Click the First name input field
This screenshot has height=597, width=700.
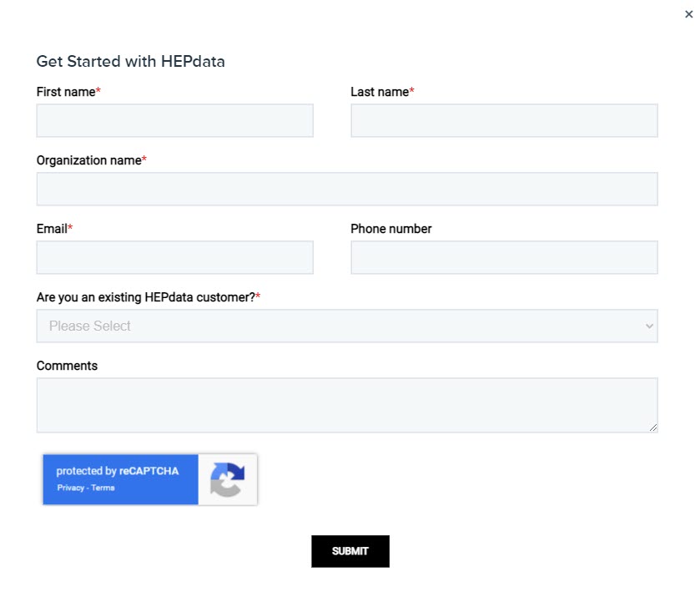pyautogui.click(x=175, y=120)
